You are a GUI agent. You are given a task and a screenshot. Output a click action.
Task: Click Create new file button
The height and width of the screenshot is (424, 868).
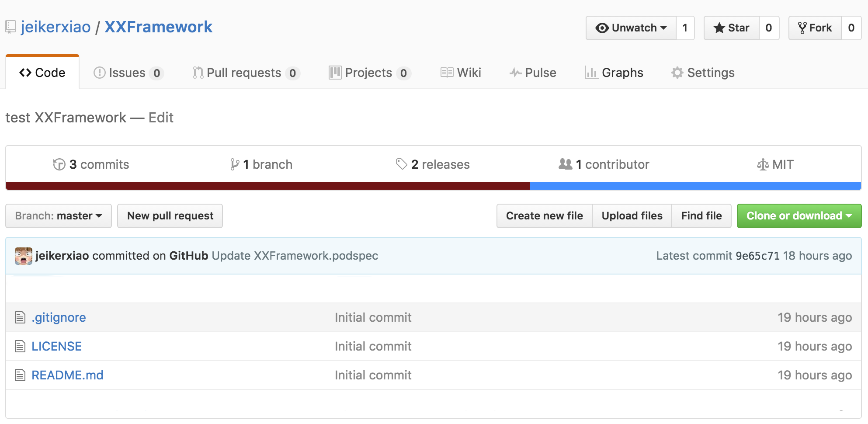click(x=544, y=216)
